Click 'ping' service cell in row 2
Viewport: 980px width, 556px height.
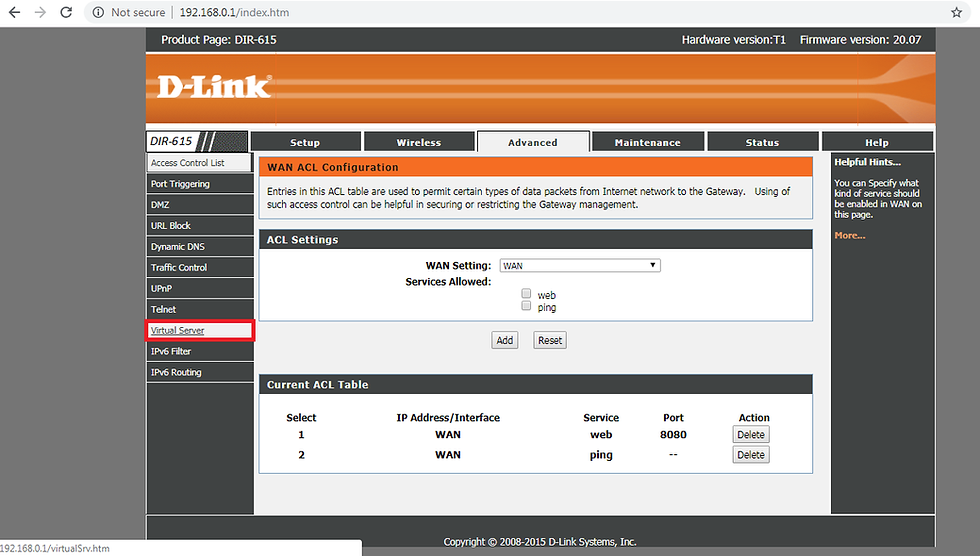pos(601,455)
